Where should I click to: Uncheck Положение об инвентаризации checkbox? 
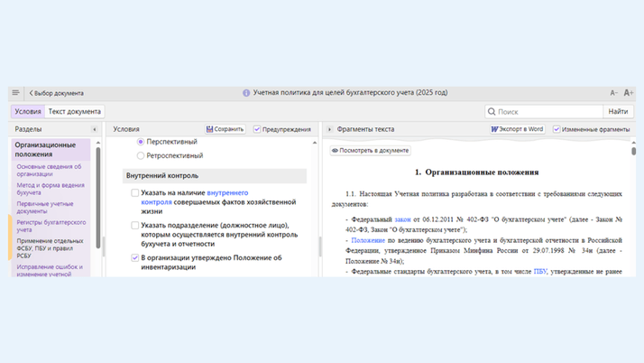(135, 257)
